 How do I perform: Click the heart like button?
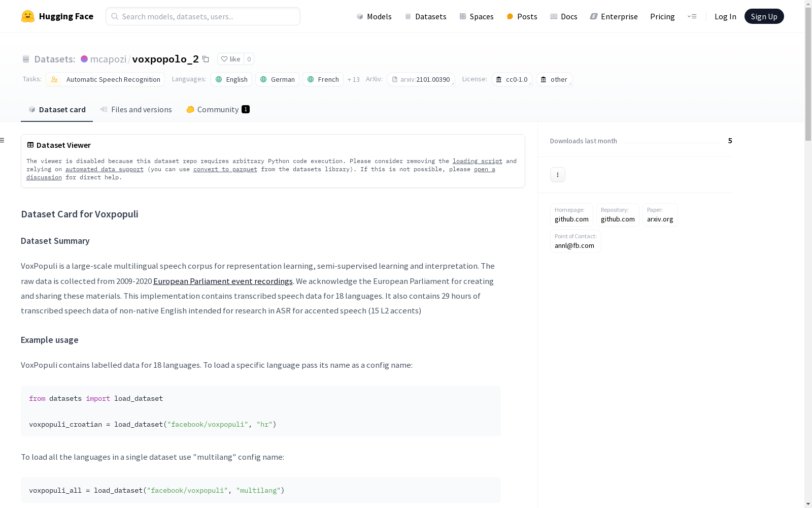(x=230, y=59)
